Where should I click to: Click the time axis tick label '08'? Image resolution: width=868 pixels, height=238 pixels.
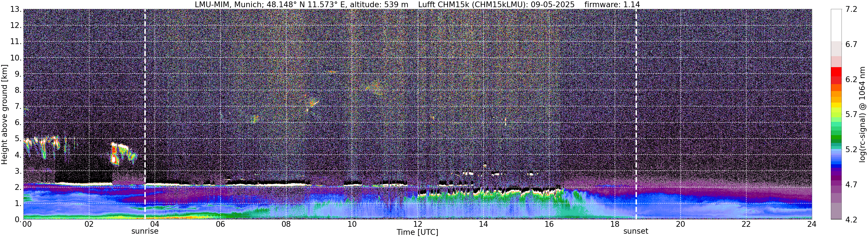tap(286, 224)
